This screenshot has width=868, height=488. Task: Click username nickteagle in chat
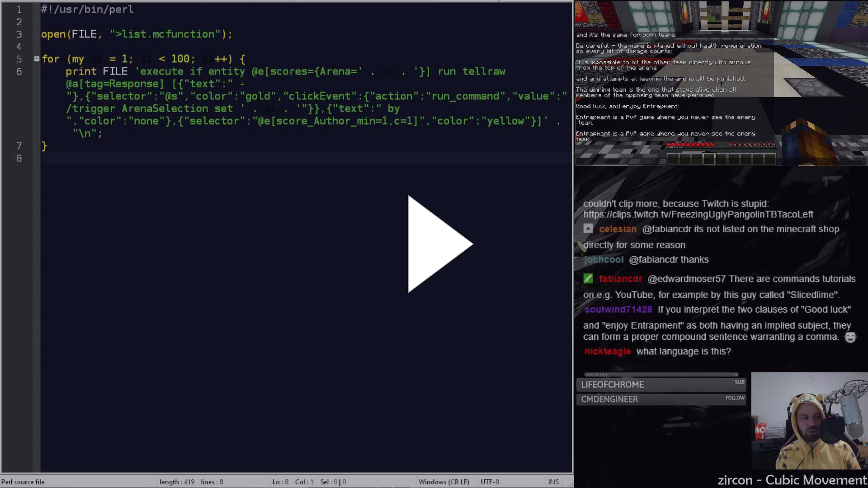(607, 352)
